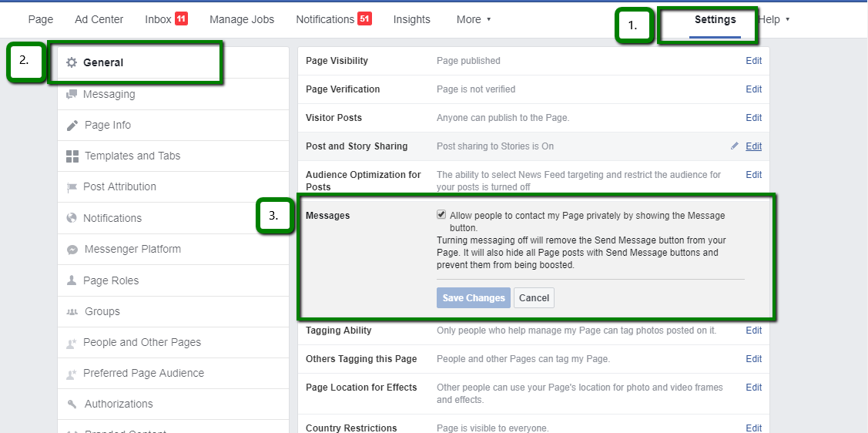Open Messenger Platform settings

173,249
